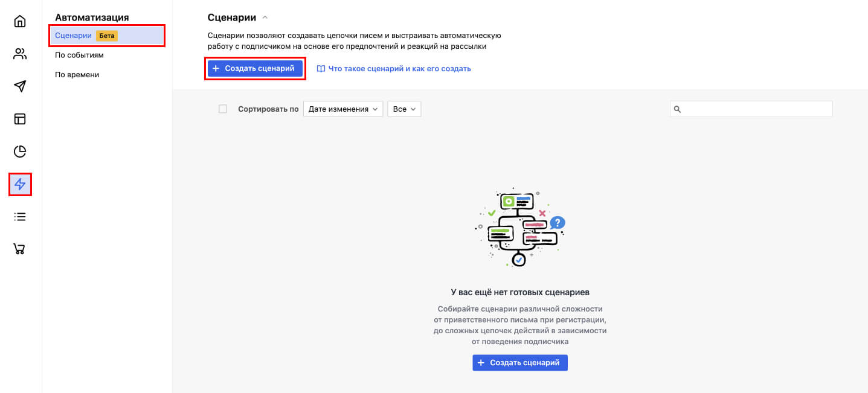This screenshot has width=868, height=393.
Task: Click the book icon next to help link
Action: 321,68
